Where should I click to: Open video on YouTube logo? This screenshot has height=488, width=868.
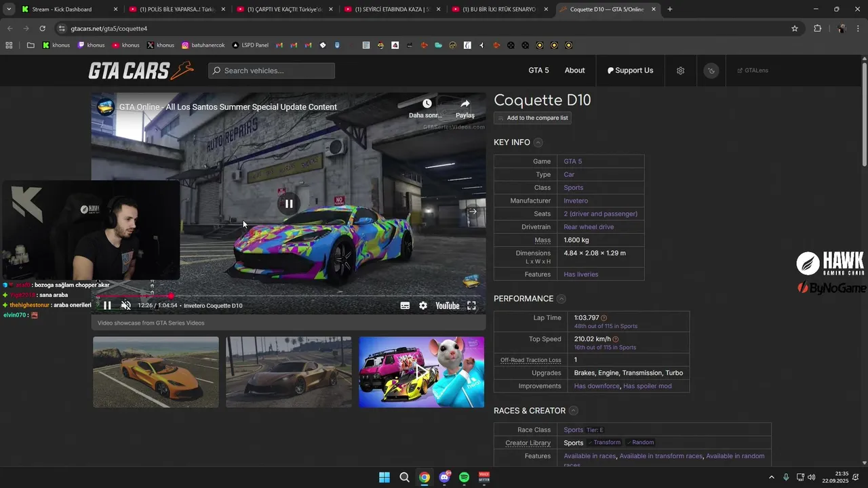tap(448, 306)
